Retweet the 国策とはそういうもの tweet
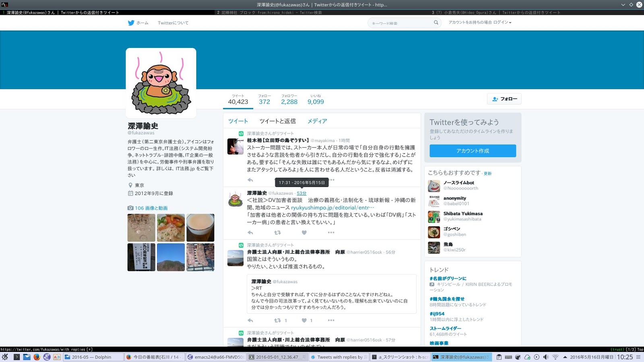This screenshot has width=644, height=362. click(x=277, y=321)
